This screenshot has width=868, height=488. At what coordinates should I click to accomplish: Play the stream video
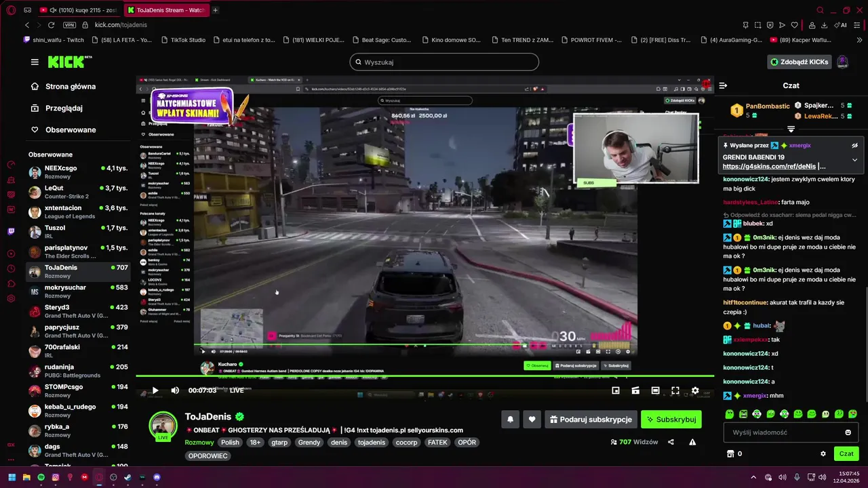[x=155, y=390]
